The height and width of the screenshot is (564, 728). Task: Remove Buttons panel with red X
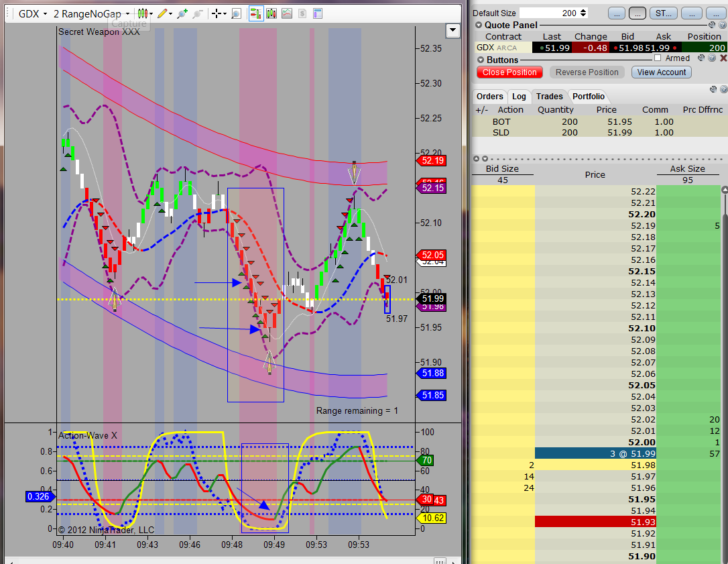[x=723, y=58]
